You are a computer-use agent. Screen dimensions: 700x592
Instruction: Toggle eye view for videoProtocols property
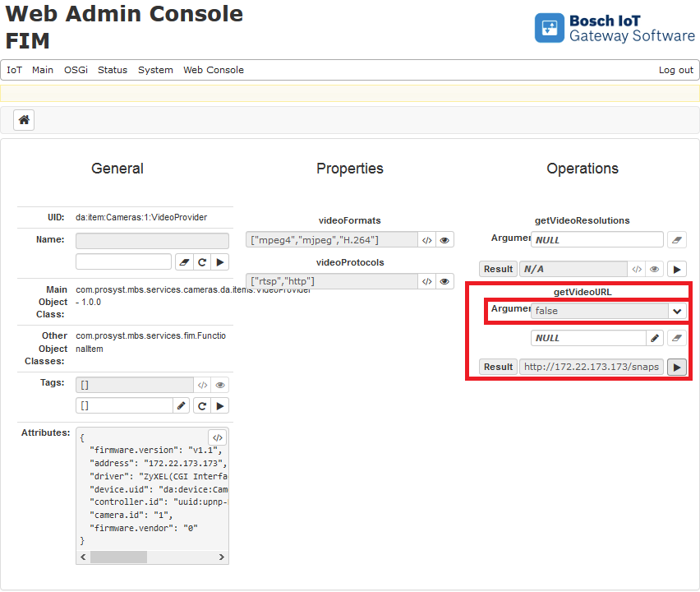(x=444, y=281)
